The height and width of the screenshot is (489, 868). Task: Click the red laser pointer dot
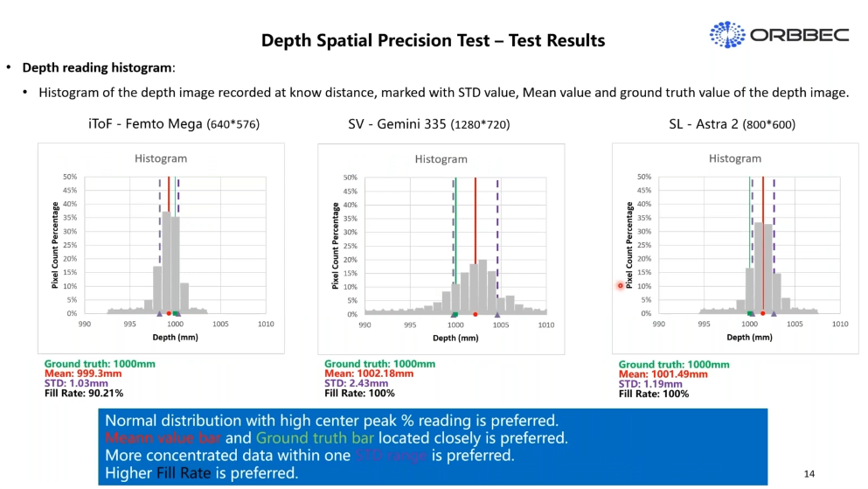[621, 285]
